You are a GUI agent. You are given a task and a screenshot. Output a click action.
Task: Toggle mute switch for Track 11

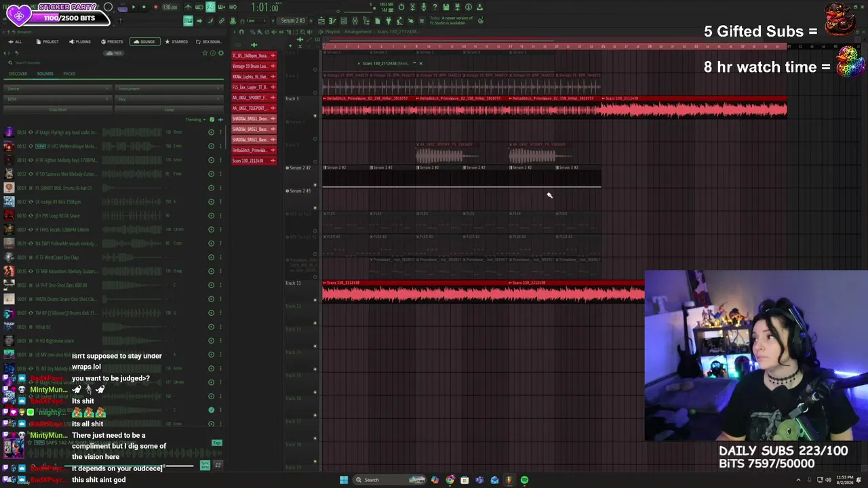(x=315, y=300)
